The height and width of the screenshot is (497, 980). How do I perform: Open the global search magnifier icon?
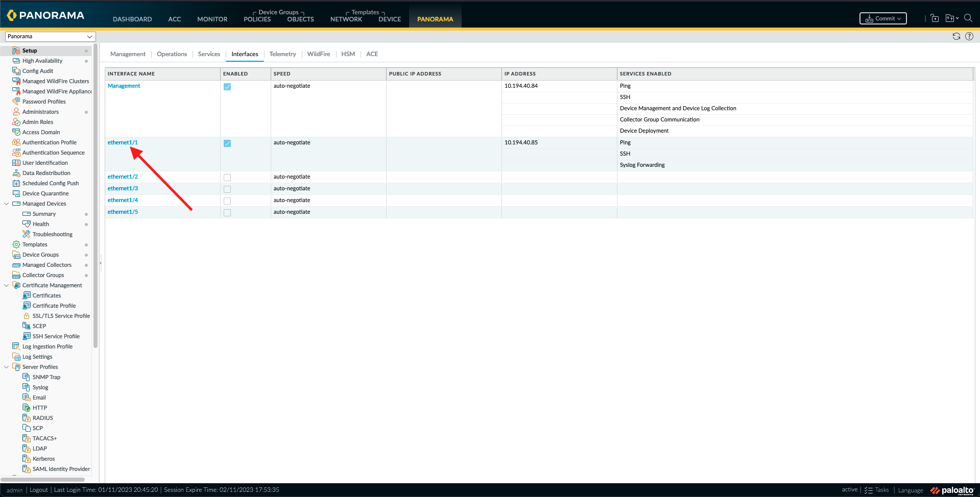click(969, 18)
